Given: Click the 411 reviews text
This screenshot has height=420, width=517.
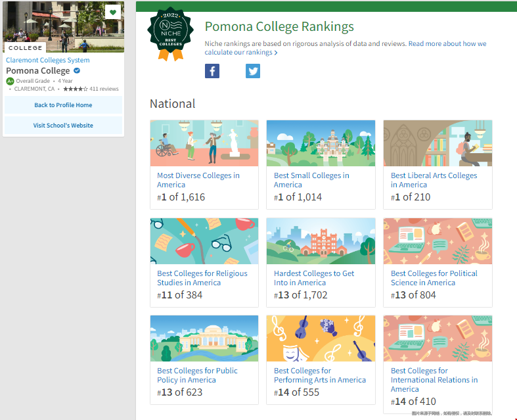Looking at the screenshot, I should [104, 89].
